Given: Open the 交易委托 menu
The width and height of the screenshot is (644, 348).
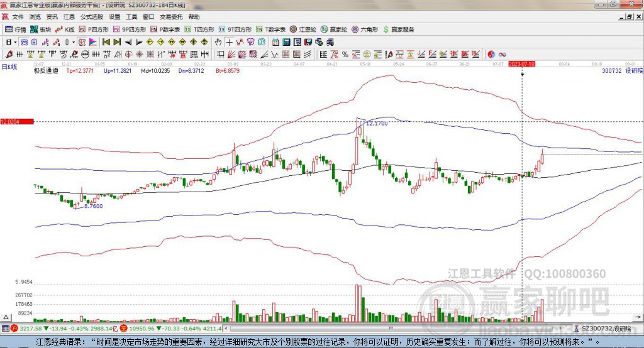Looking at the screenshot, I should click(171, 17).
